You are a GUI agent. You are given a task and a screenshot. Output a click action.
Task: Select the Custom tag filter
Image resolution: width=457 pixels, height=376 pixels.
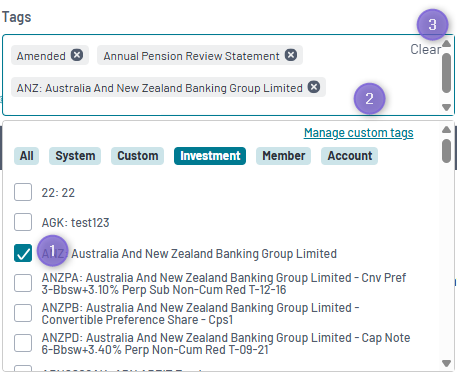[138, 156]
